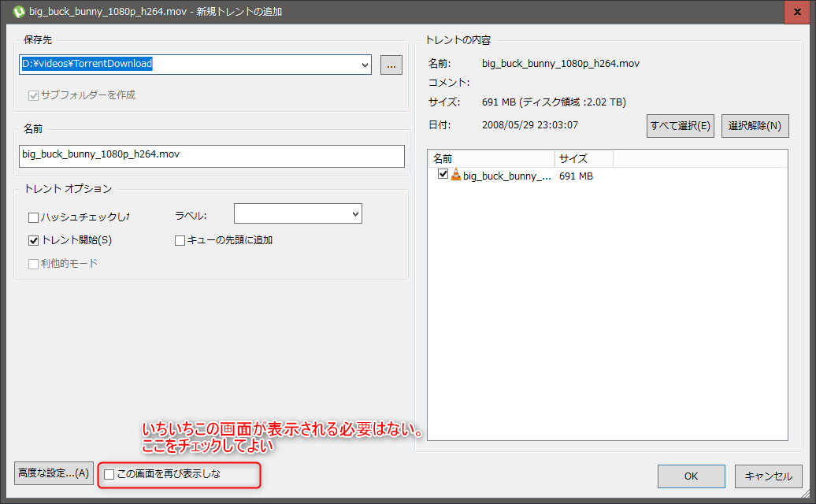Uncheck the start torrent (トレント開始) checkbox
The height and width of the screenshot is (504, 816).
tap(33, 240)
